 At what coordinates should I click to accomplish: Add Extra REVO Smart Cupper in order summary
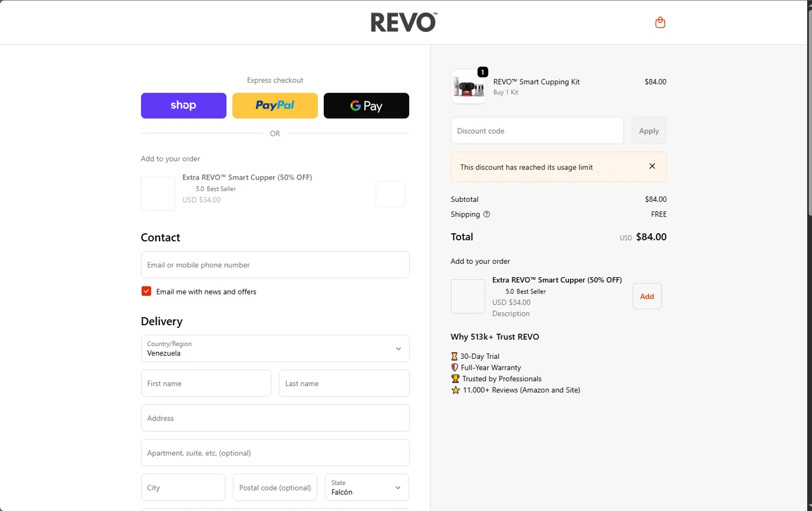[647, 296]
